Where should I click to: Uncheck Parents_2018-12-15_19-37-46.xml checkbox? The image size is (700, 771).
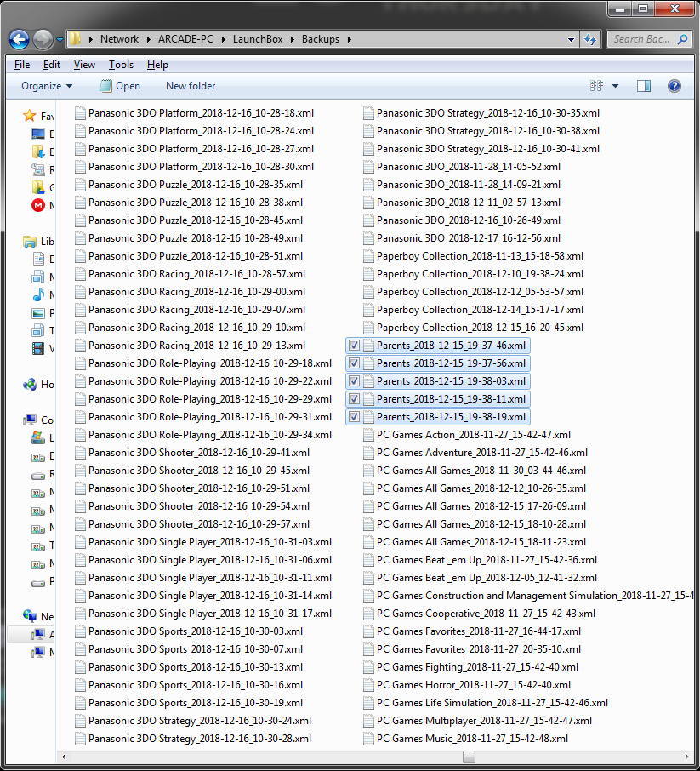354,346
